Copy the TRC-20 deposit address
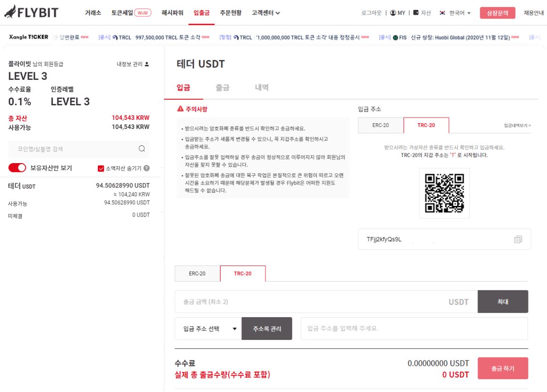Image resolution: width=547 pixels, height=392 pixels. [x=517, y=239]
